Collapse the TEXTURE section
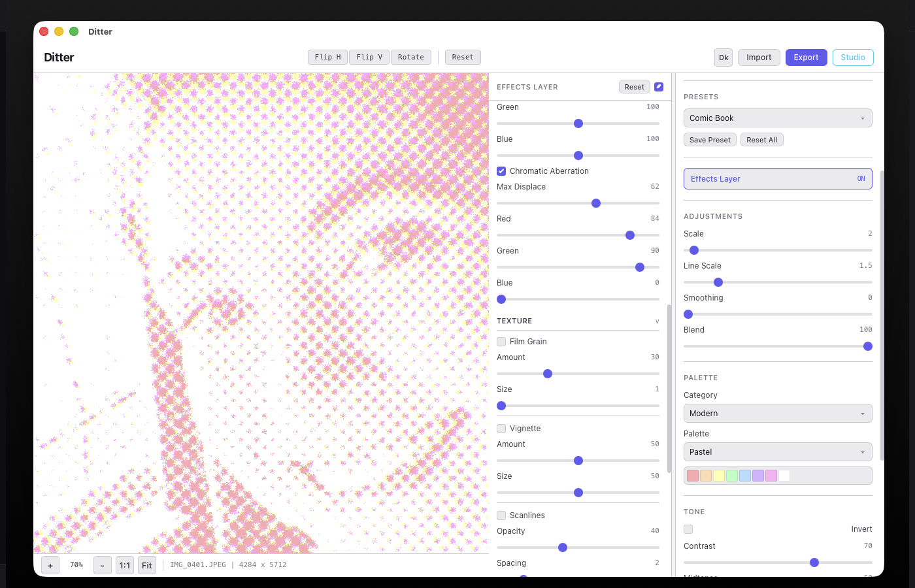The width and height of the screenshot is (915, 588). 656,321
